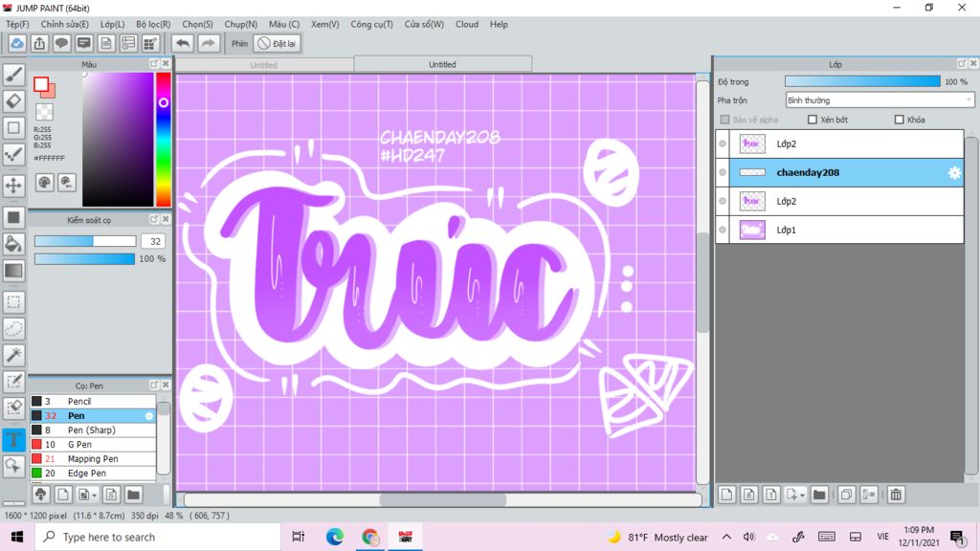Select the Lớp1 layer thumbnail
This screenshot has height=551, width=980.
tap(752, 230)
